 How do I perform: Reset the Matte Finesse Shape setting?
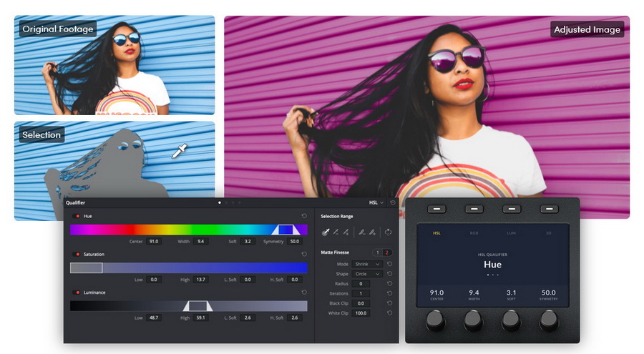click(x=389, y=274)
